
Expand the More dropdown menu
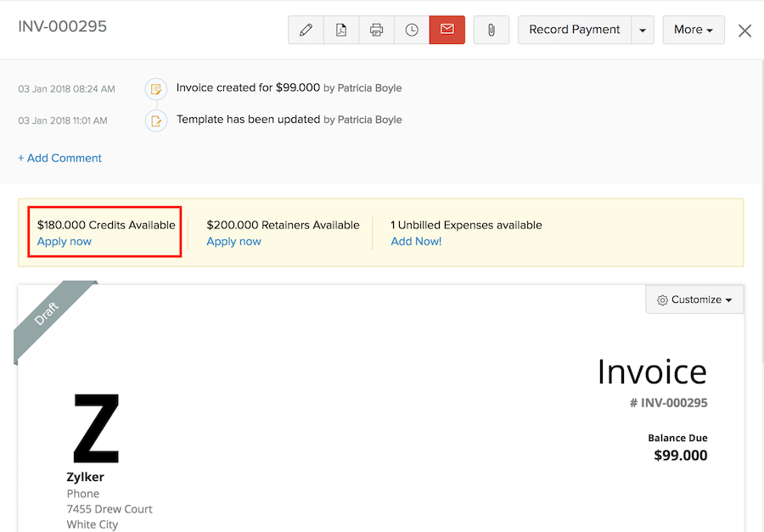pyautogui.click(x=694, y=29)
